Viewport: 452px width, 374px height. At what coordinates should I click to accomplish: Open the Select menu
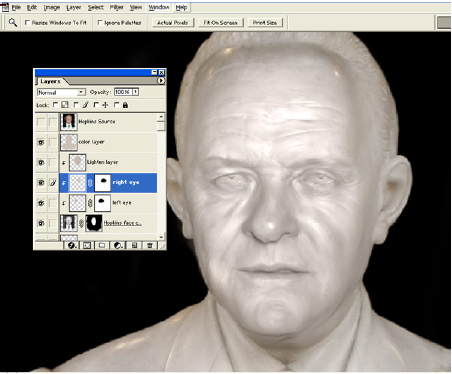coord(96,7)
